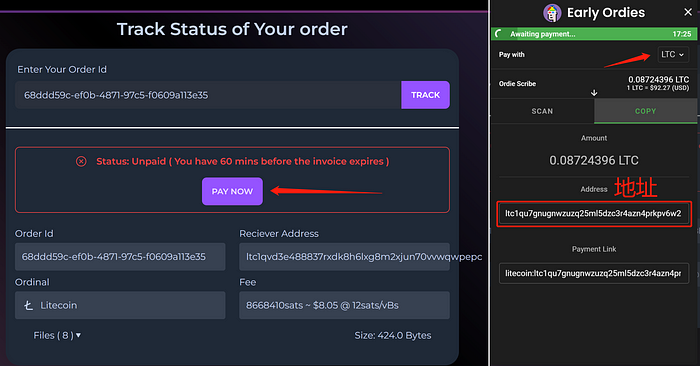Click the Order Id details field

pyautogui.click(x=120, y=257)
